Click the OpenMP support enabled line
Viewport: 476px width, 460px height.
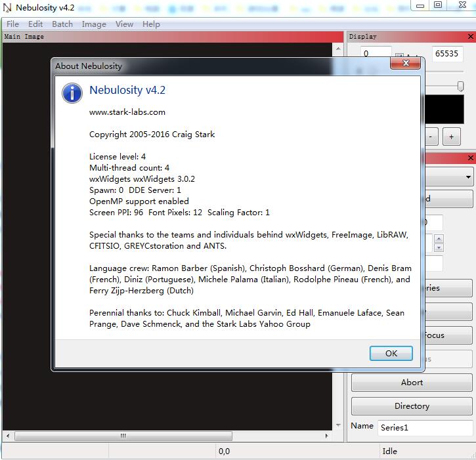pos(139,201)
